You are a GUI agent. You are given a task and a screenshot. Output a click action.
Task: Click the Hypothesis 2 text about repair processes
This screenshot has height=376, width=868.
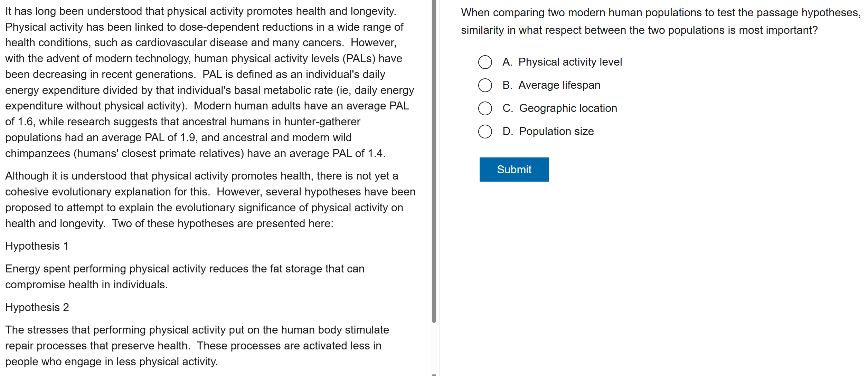197,346
